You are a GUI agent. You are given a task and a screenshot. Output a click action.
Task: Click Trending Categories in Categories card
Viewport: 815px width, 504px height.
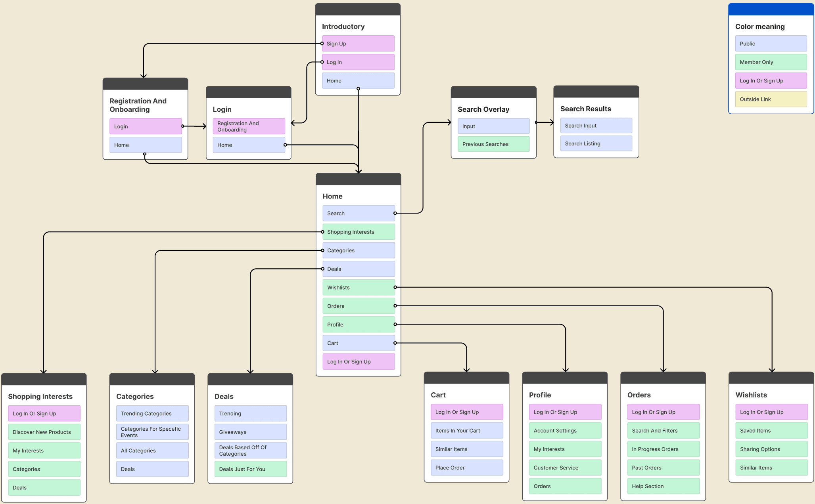152,413
